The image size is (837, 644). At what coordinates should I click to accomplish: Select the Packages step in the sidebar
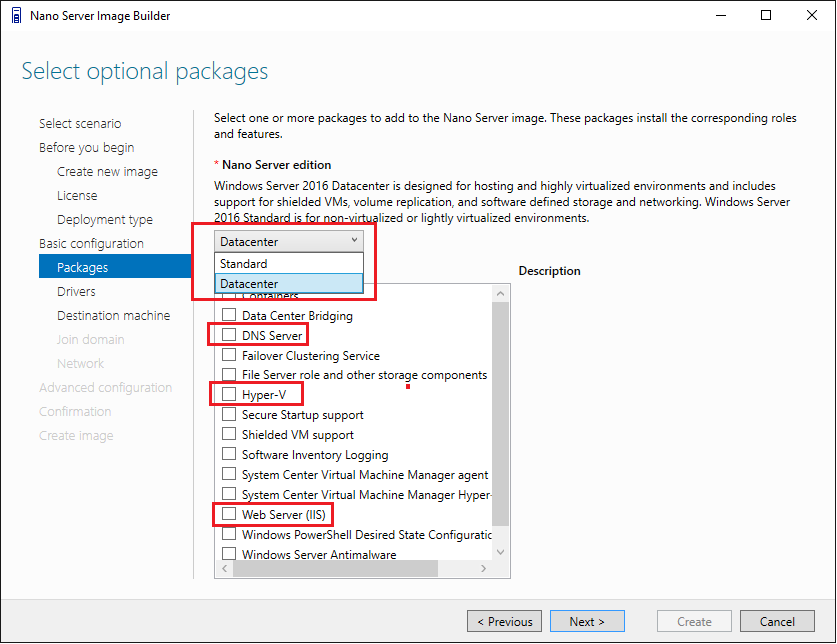(115, 266)
